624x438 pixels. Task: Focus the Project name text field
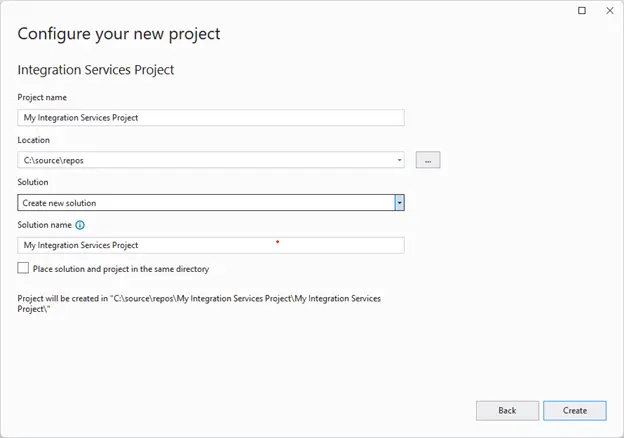tap(210, 118)
